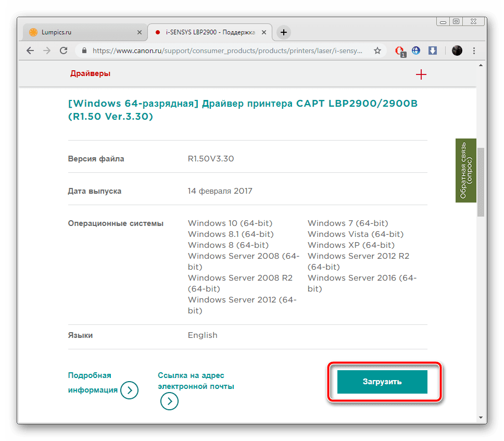Viewport: 504px width, 441px height.
Task: Click the date 14 февраля 2017
Action: (220, 191)
